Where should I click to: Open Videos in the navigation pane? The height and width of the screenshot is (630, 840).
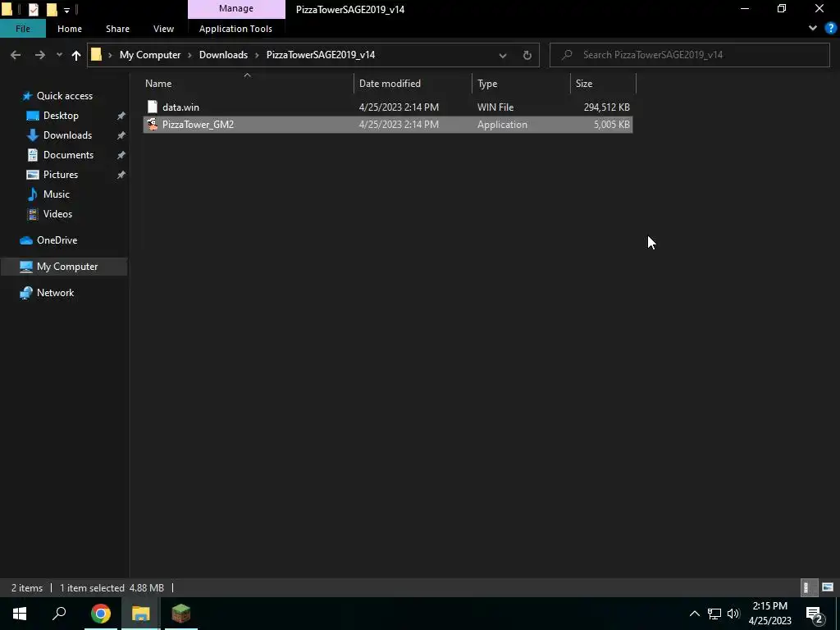[57, 214]
